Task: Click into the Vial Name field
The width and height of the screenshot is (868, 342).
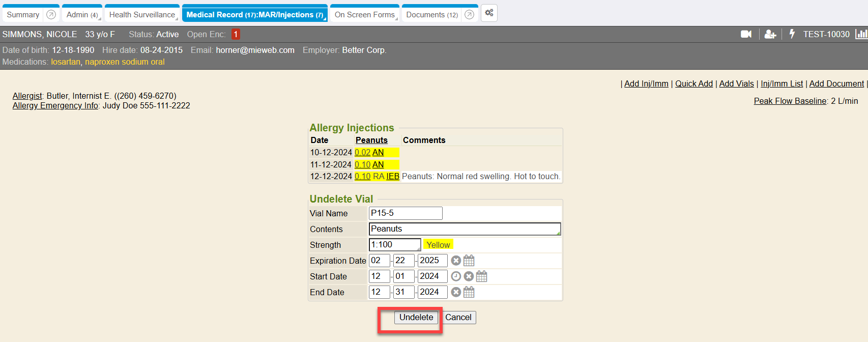Action: [x=406, y=213]
